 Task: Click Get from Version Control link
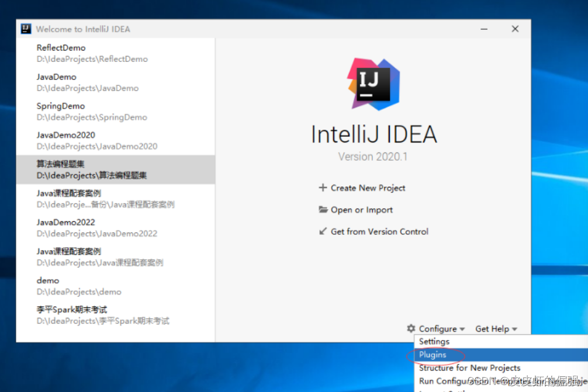(x=379, y=231)
